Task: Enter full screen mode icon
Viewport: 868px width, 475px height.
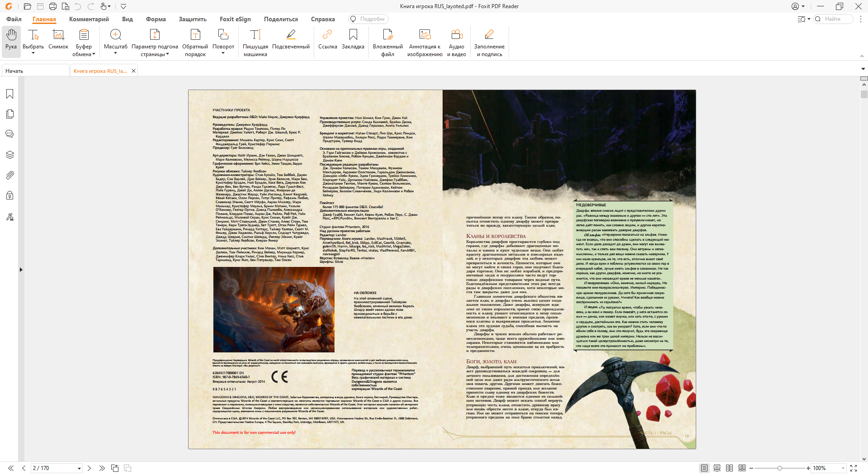Action: pyautogui.click(x=854, y=468)
